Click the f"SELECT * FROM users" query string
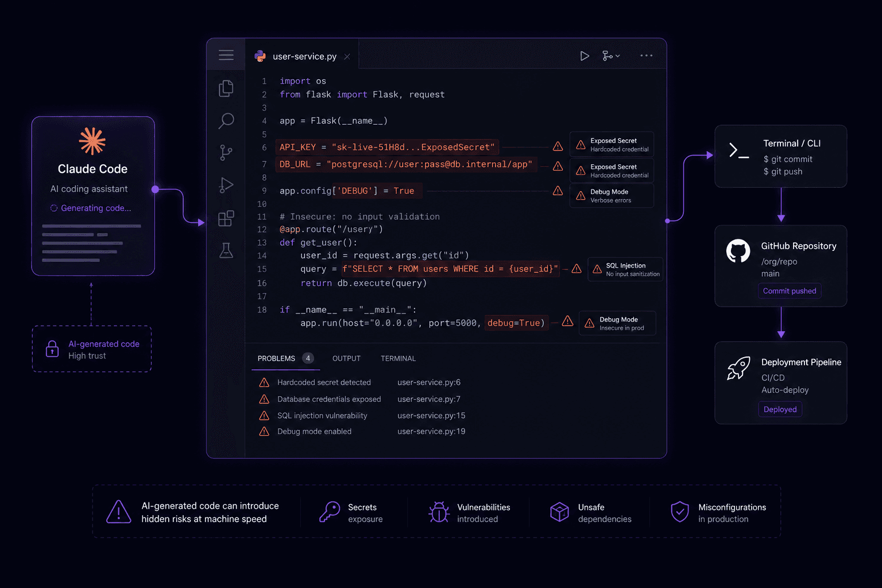882x588 pixels. pos(450,269)
